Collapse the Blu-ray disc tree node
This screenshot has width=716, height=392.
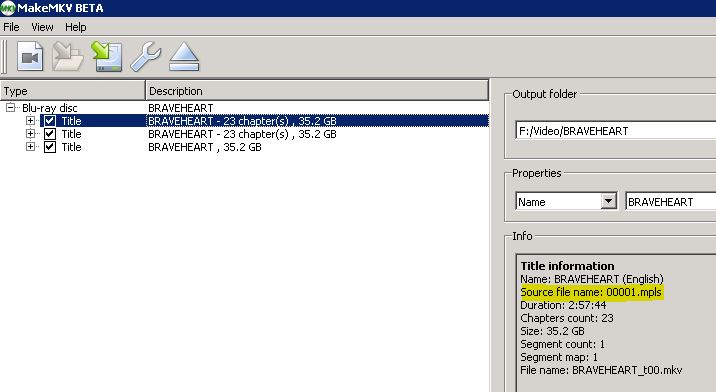[10, 108]
